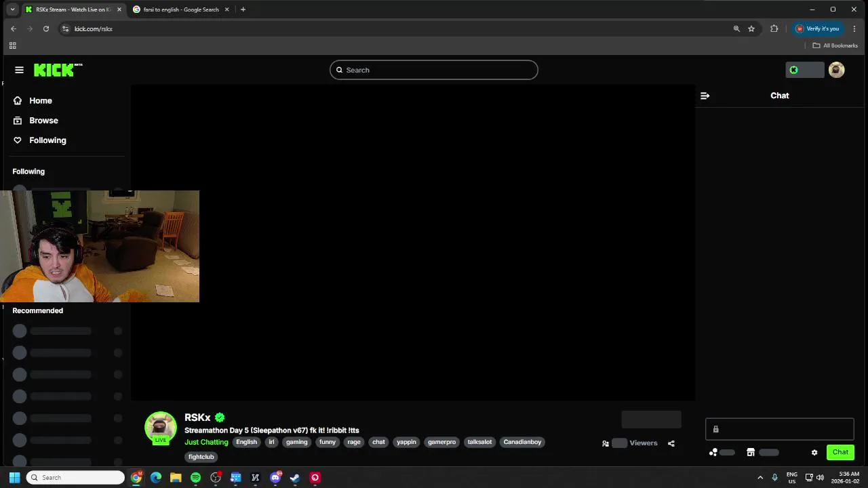Select the talksalot tag

[479, 442]
